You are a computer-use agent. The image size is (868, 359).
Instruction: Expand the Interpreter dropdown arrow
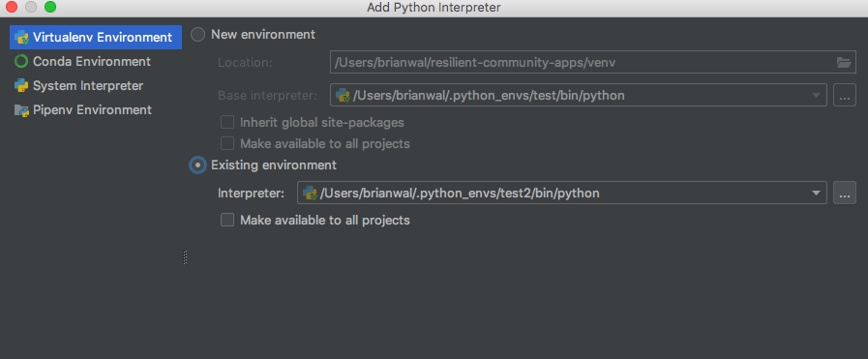(x=816, y=194)
